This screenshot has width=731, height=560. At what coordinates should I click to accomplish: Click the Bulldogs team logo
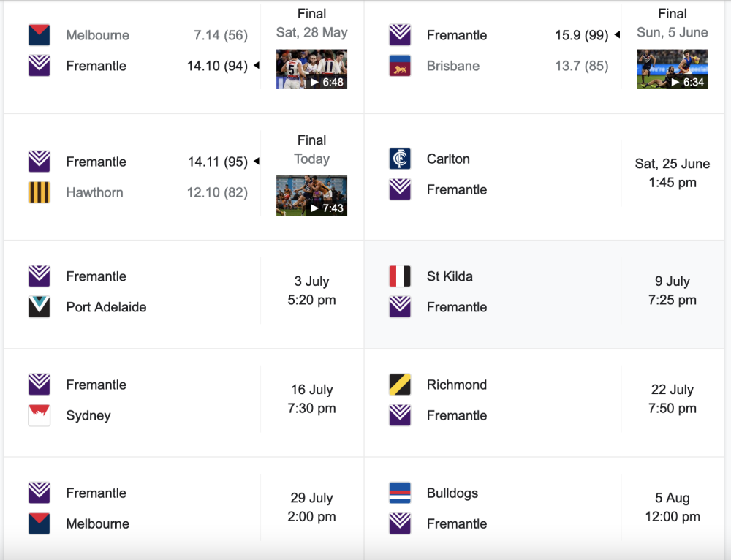400,493
